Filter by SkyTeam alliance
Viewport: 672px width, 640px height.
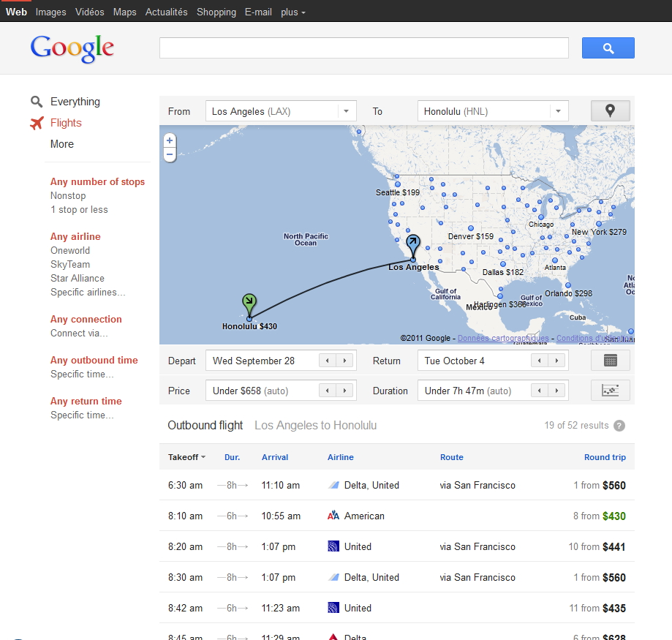70,265
